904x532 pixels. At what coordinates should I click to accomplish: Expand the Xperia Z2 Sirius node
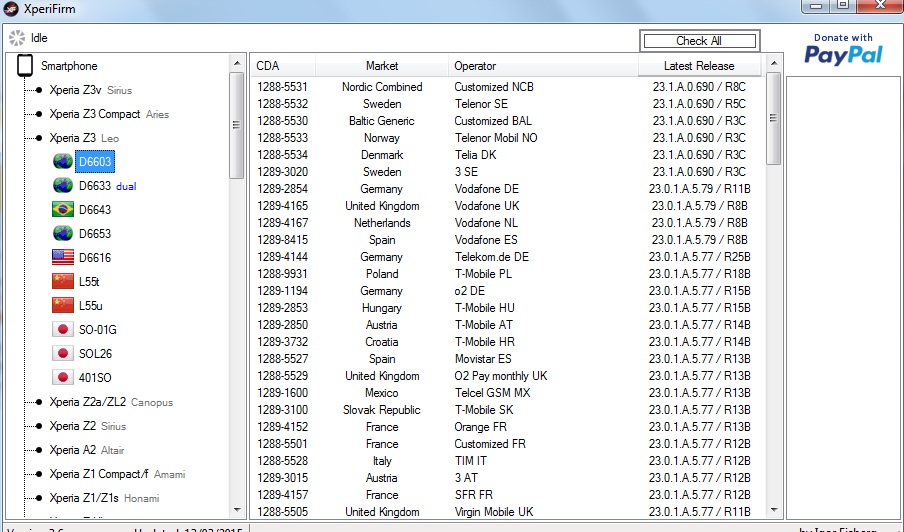pyautogui.click(x=39, y=426)
